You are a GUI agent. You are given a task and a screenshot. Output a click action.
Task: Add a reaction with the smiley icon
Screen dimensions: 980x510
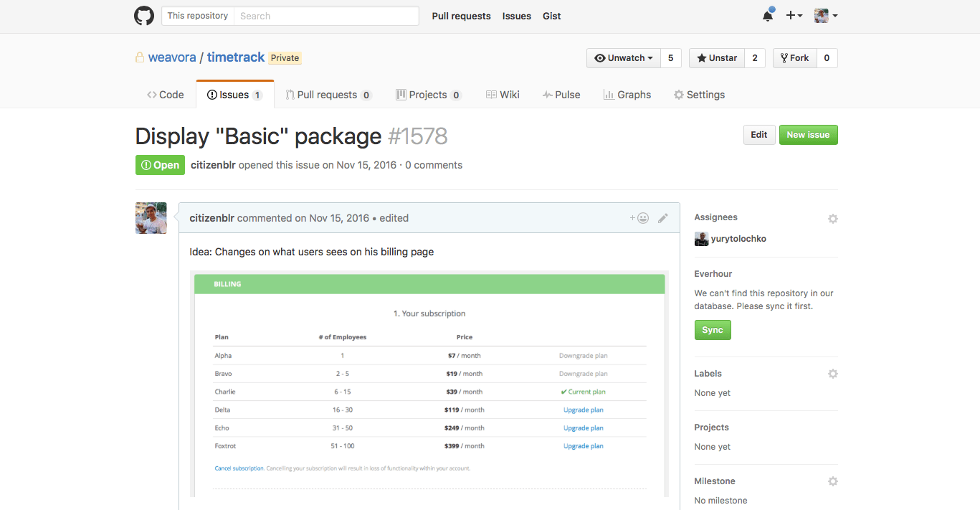(639, 218)
